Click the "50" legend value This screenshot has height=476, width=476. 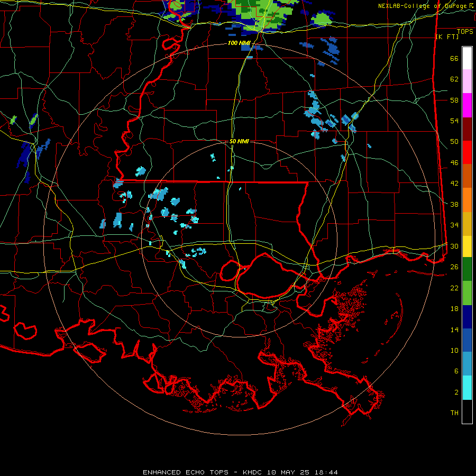pos(454,142)
